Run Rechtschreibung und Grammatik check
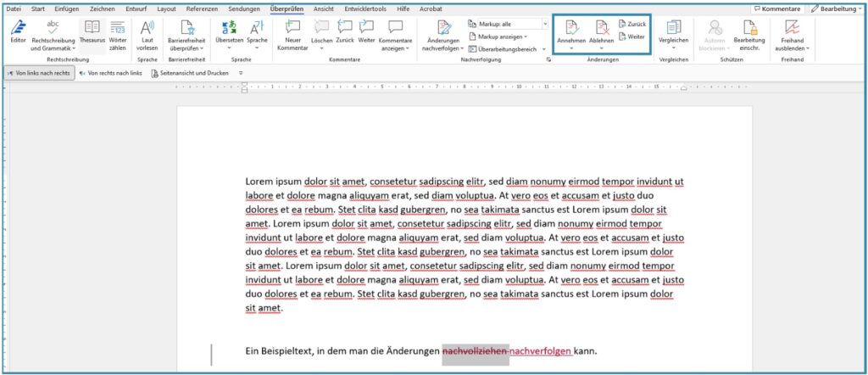 point(53,34)
